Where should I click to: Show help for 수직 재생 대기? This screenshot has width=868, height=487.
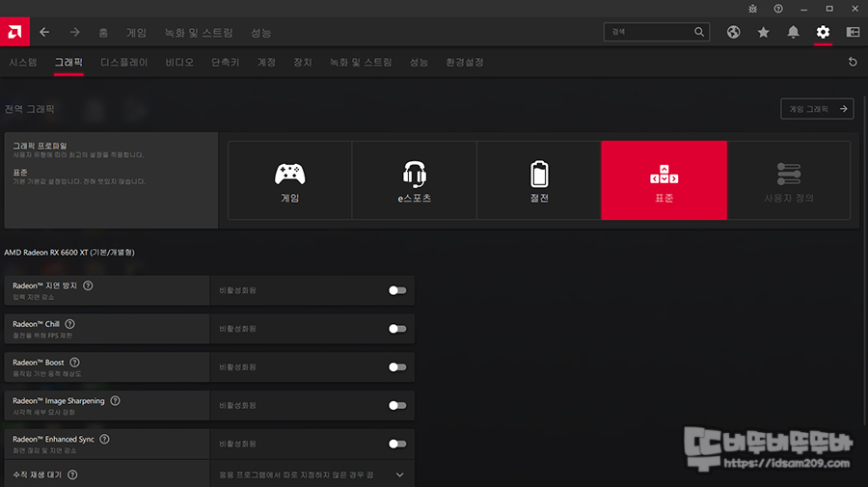pos(72,474)
